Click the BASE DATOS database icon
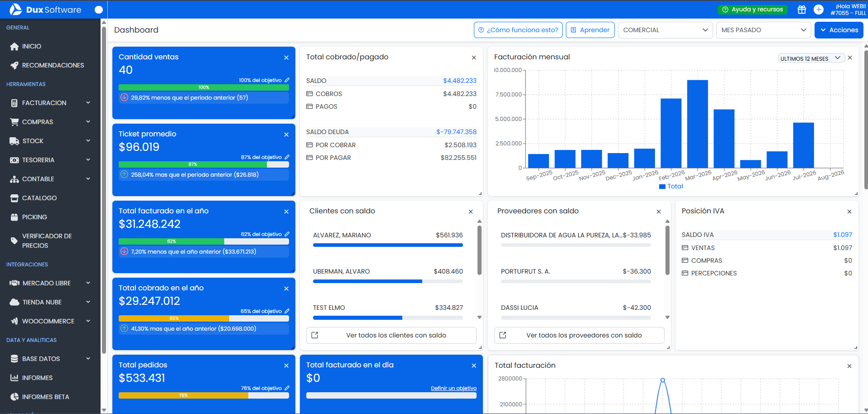Image resolution: width=868 pixels, height=414 pixels. (x=14, y=359)
